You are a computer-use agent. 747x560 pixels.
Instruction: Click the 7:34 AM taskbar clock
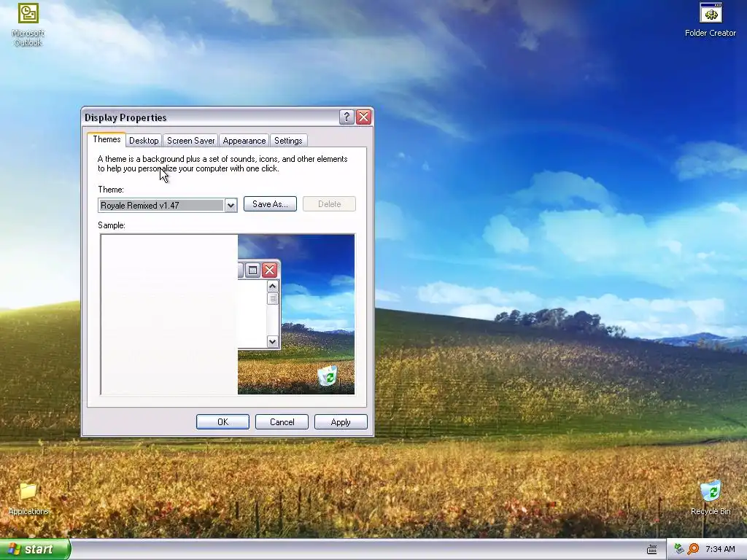click(x=720, y=549)
